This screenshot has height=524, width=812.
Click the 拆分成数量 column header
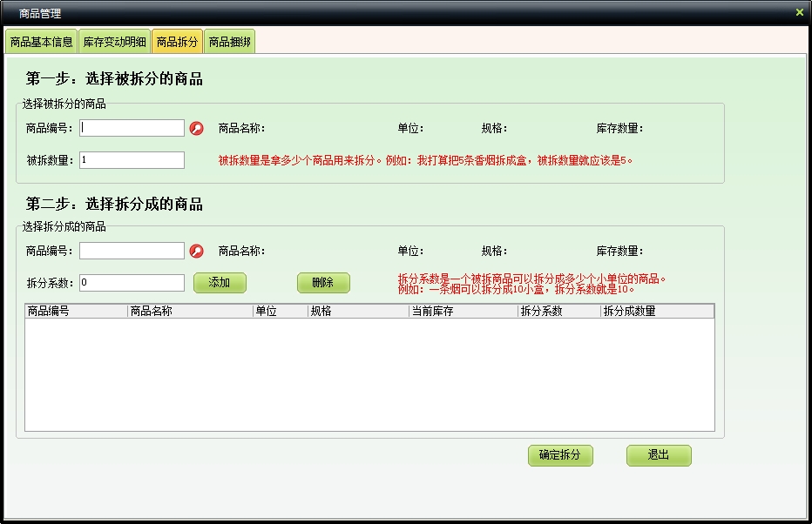point(656,312)
